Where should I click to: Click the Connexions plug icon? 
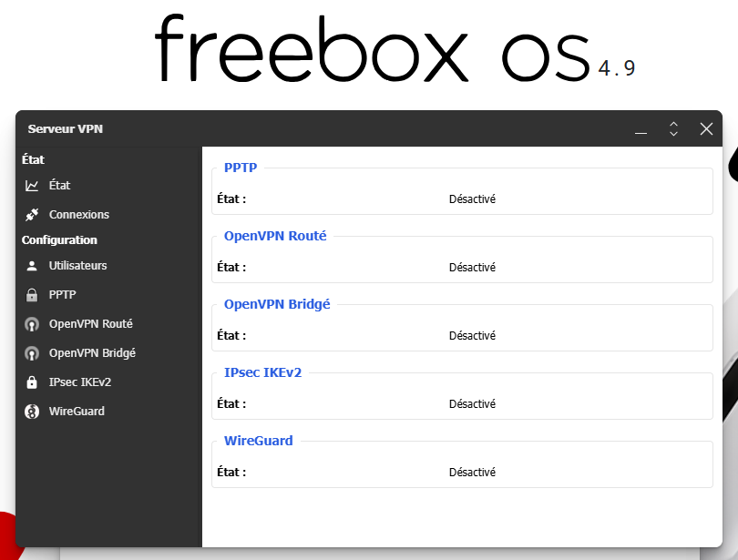click(x=32, y=215)
